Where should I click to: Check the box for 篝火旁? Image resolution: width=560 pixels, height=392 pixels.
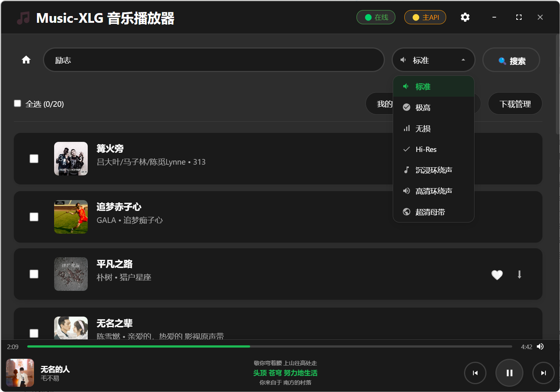[34, 159]
